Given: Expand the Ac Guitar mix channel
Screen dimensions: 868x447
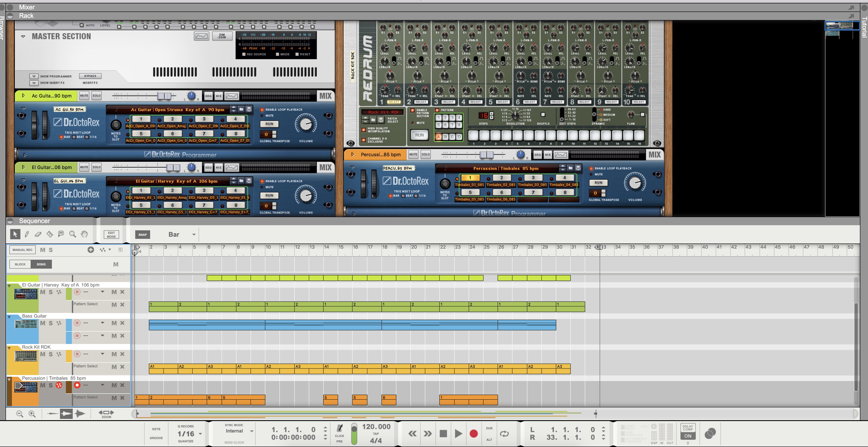Looking at the screenshot, I should tap(23, 96).
